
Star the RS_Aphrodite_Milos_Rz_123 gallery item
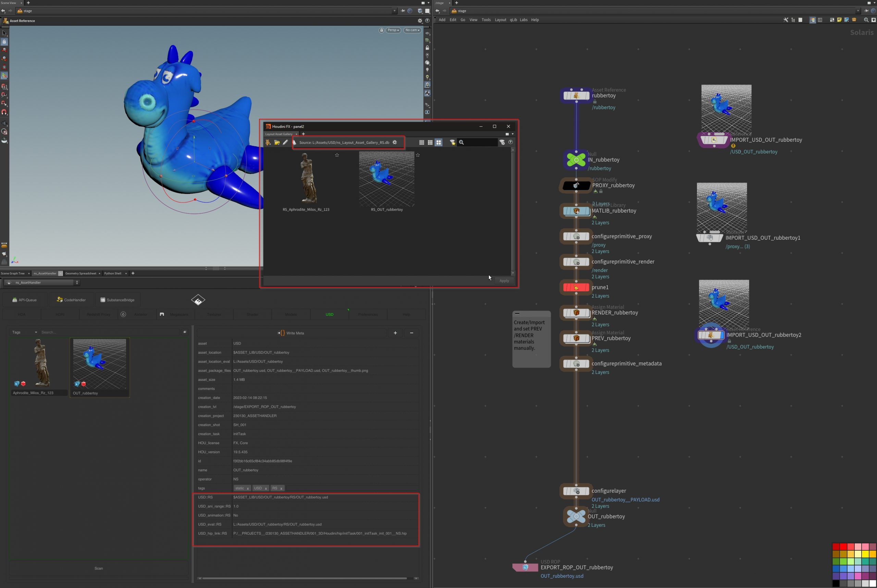pos(337,155)
